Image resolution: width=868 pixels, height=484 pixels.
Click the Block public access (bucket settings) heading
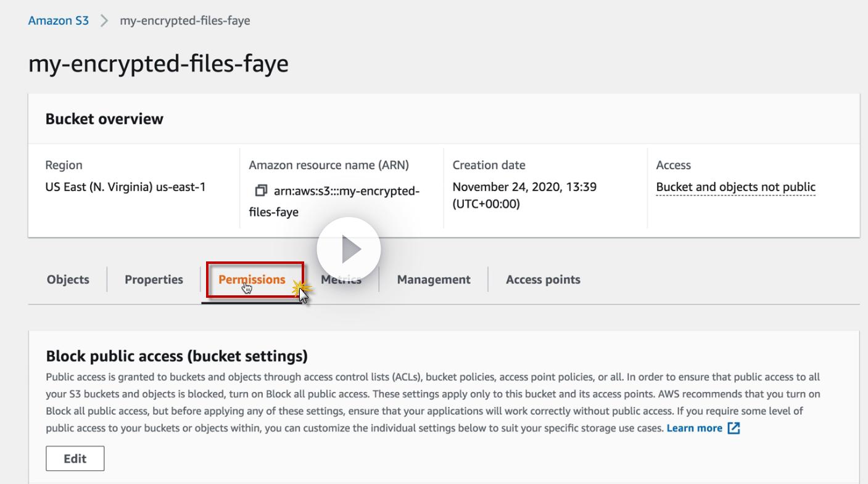pos(176,356)
